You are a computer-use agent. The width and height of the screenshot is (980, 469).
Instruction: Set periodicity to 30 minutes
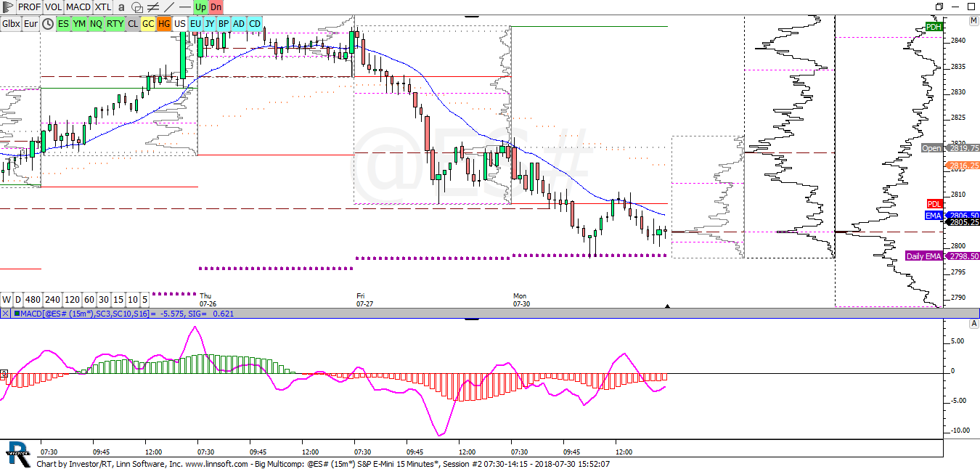pyautogui.click(x=104, y=299)
